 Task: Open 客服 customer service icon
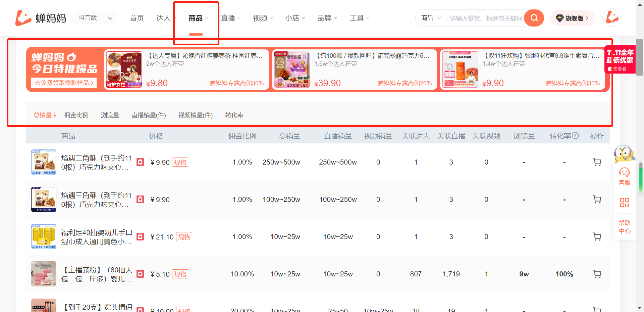coord(624,177)
